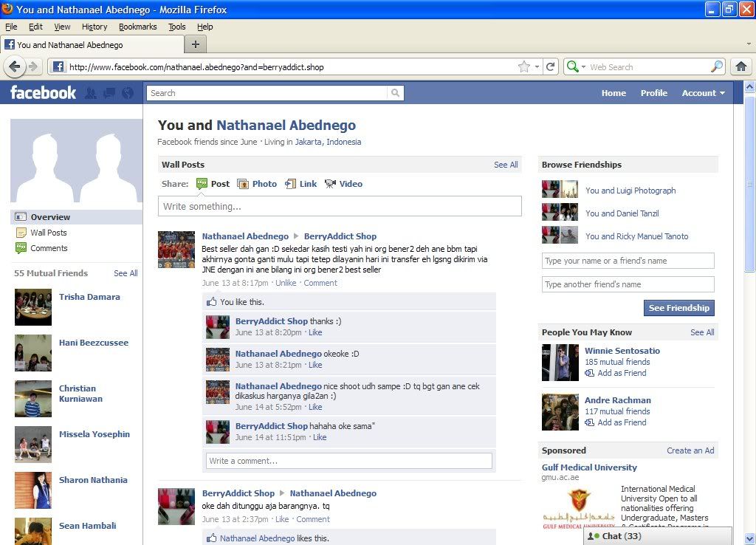This screenshot has width=756, height=545.
Task: Click the facebook logo
Action: coord(43,92)
